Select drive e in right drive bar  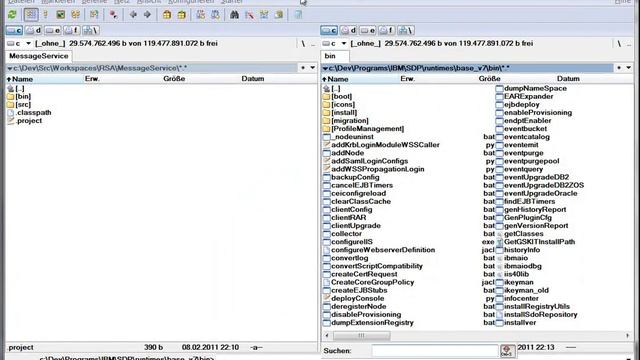coord(367,30)
